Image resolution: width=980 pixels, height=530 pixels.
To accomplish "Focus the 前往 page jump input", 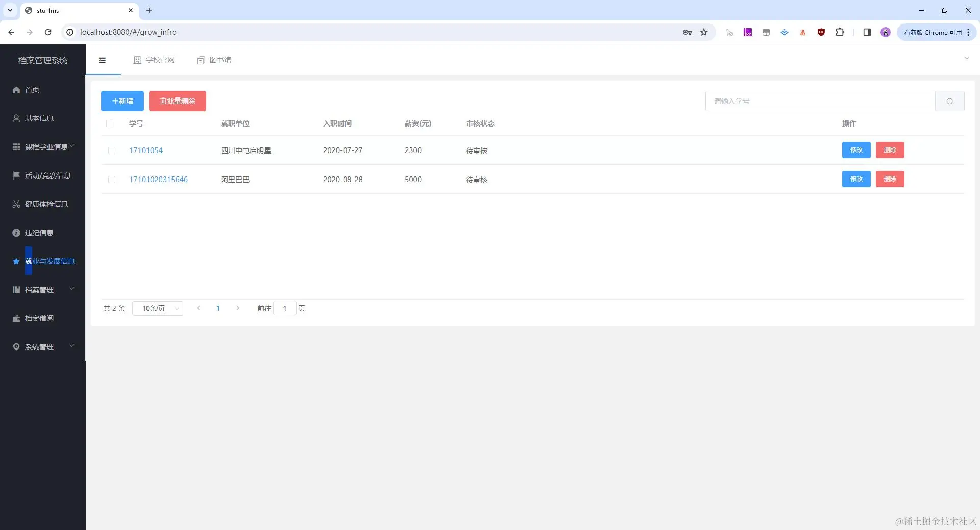I will coord(285,308).
